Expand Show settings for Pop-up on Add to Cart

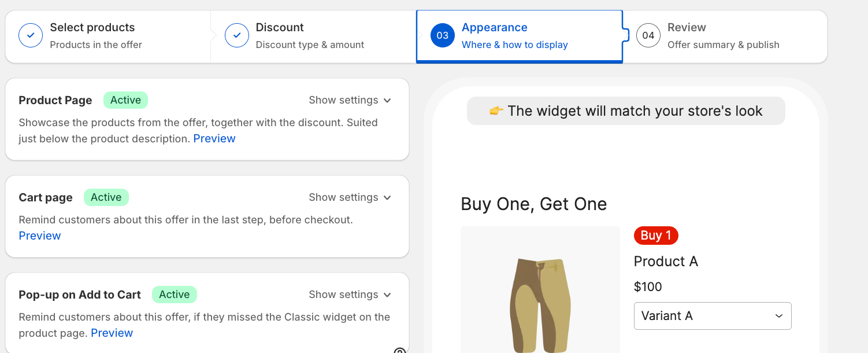[x=350, y=295]
